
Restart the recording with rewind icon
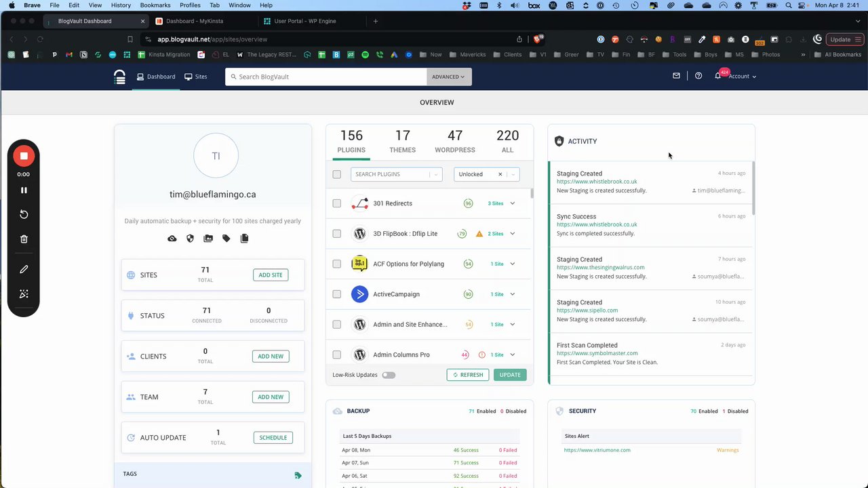click(x=24, y=214)
